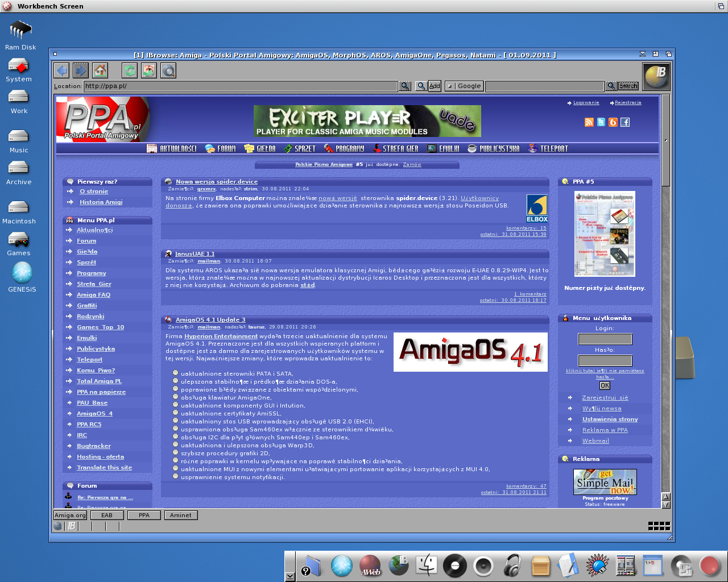
Task: Open the PUBLICYSTYKA menu item
Action: (494, 148)
